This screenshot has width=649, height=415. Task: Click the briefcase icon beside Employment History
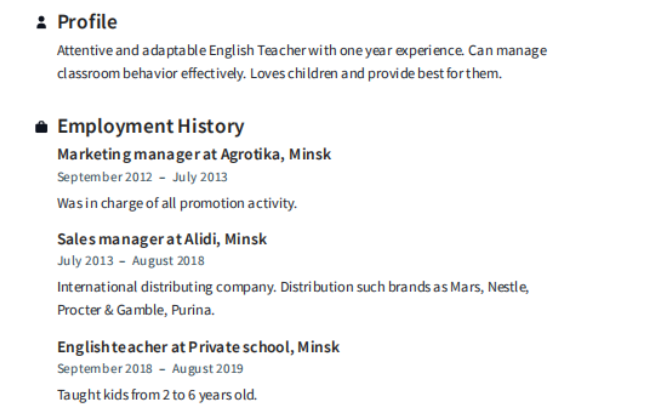(x=41, y=127)
